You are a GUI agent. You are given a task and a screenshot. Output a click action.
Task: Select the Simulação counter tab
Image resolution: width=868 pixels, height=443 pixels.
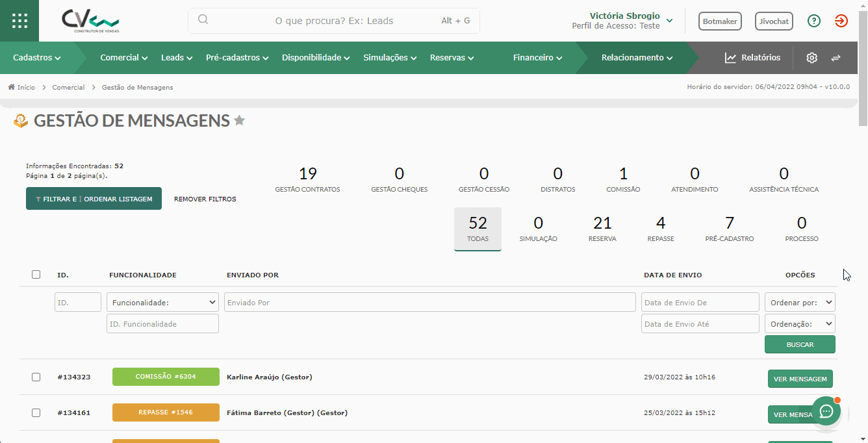pos(538,229)
